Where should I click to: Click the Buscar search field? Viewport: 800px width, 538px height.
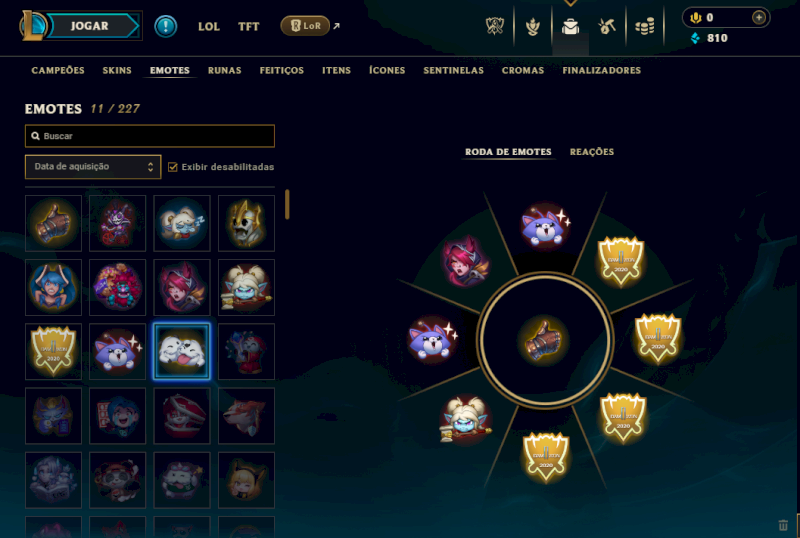pyautogui.click(x=150, y=136)
